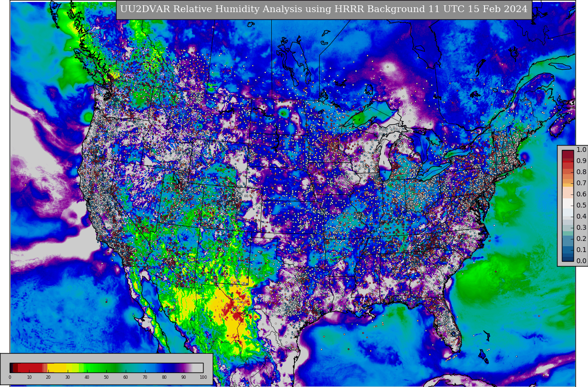
Task: Click the 80 tick label on humidity colorbar
Action: point(164,377)
